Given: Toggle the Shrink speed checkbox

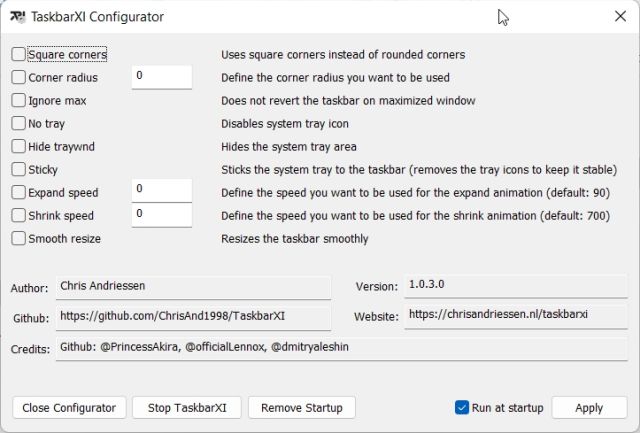Looking at the screenshot, I should pos(19,215).
